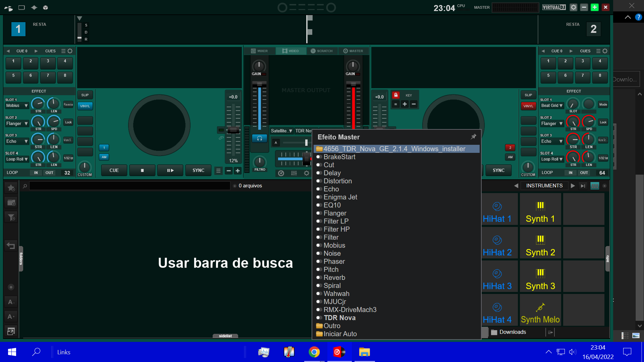Open the Flanger effect dropdown in left Slot 2
The width and height of the screenshot is (644, 362).
(x=17, y=124)
